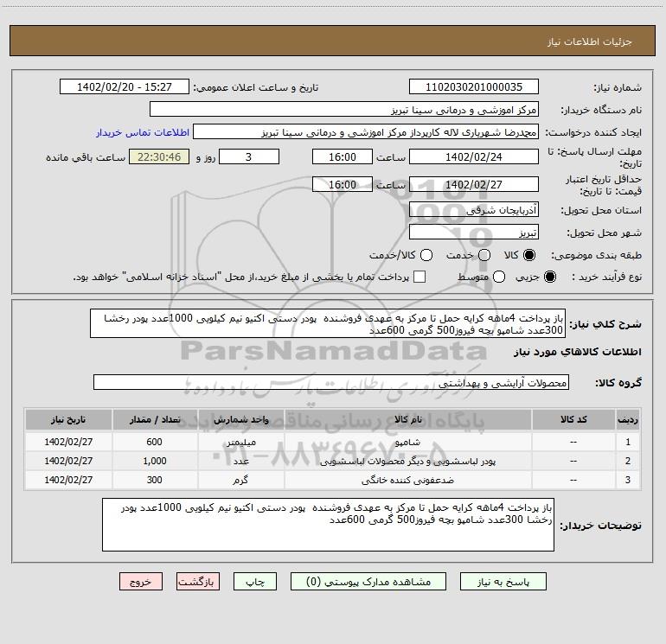Click the quantity cell 600
Viewport: 666px width, 644px height.
click(155, 442)
